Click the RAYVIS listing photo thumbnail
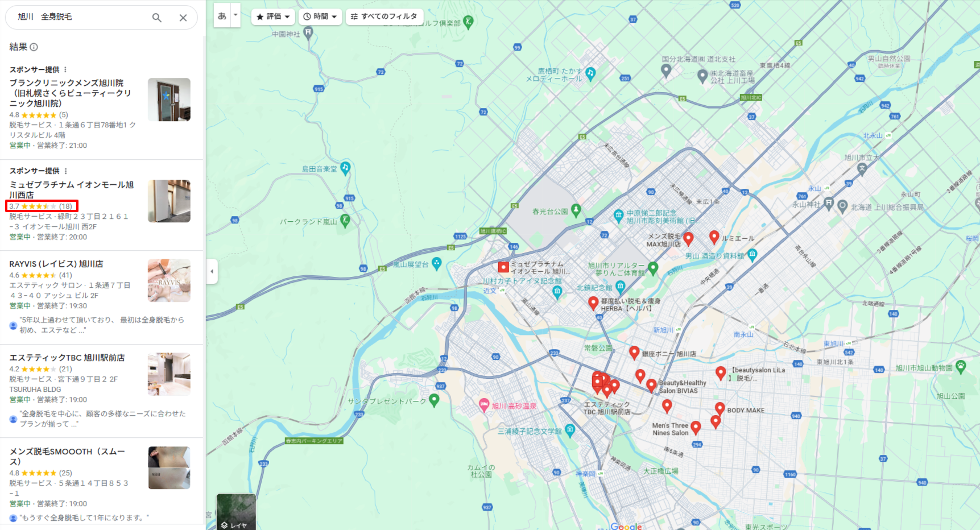Viewport: 980px width, 530px height. [x=169, y=280]
